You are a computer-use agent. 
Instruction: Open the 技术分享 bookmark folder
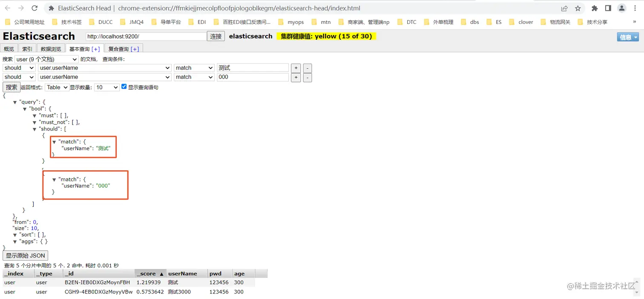[x=592, y=22]
